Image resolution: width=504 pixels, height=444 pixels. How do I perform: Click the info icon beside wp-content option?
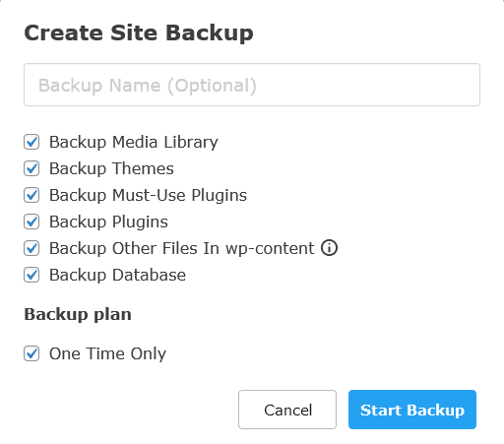coord(329,247)
